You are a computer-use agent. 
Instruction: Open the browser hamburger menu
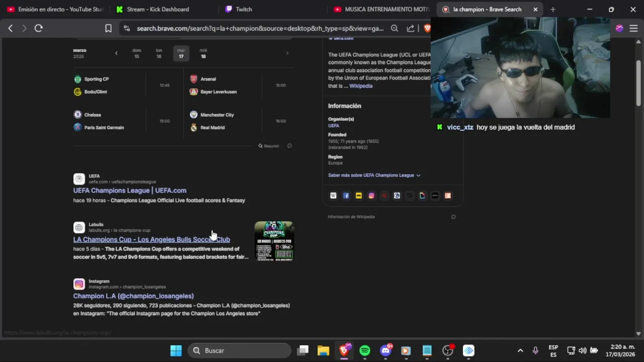pos(633,29)
